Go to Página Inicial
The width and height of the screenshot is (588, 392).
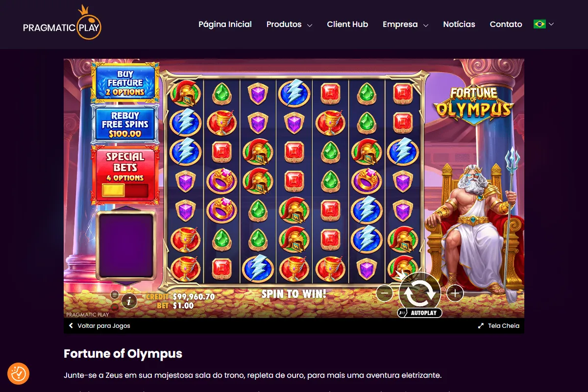click(225, 24)
